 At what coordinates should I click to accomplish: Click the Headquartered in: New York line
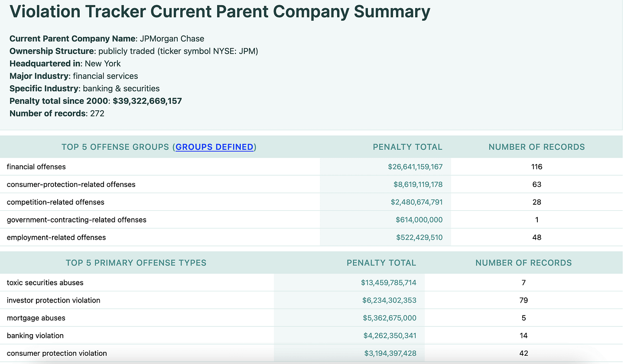point(65,64)
